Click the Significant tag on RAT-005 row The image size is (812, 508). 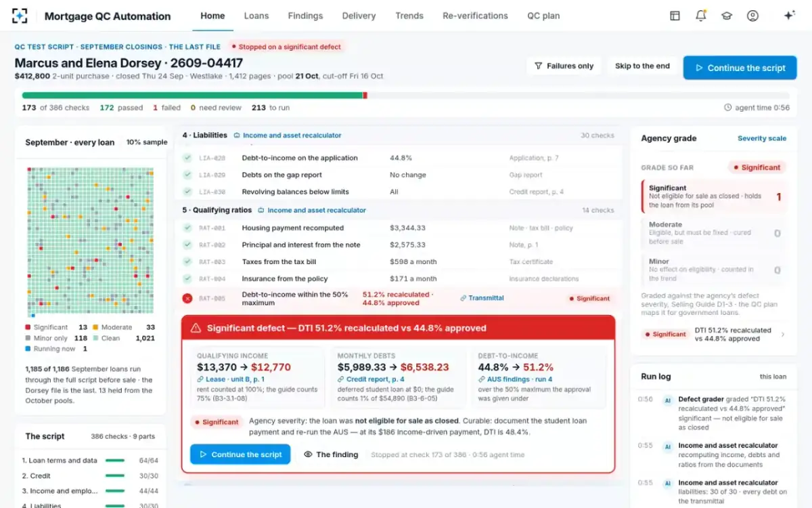[589, 298]
